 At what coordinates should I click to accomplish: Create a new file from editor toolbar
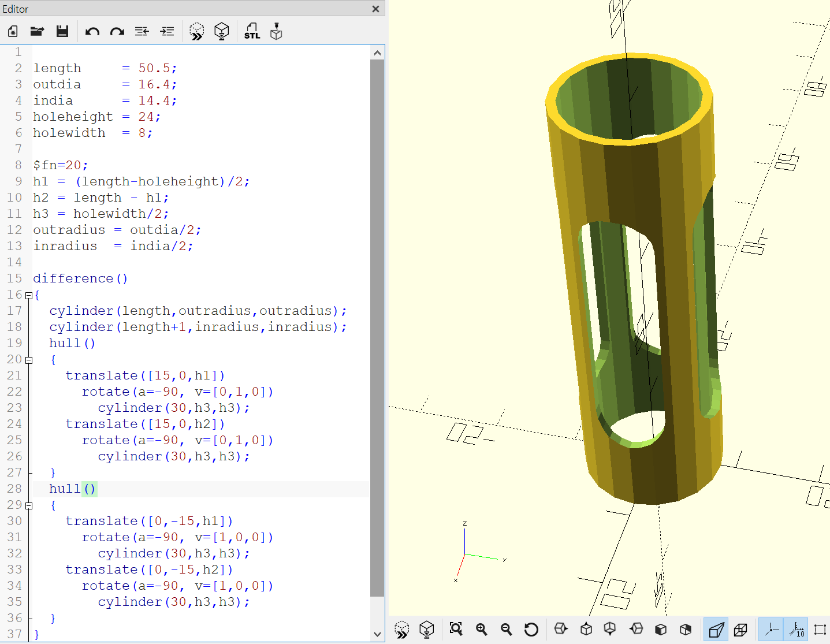tap(13, 31)
